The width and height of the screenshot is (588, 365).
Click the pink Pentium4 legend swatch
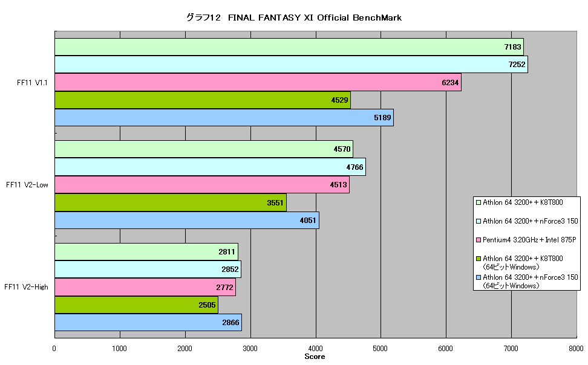478,240
